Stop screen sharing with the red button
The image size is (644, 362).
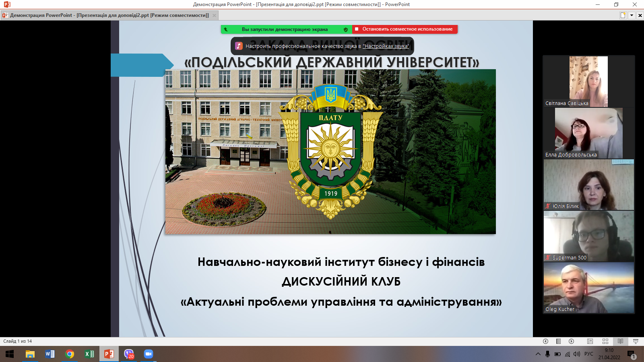point(405,29)
